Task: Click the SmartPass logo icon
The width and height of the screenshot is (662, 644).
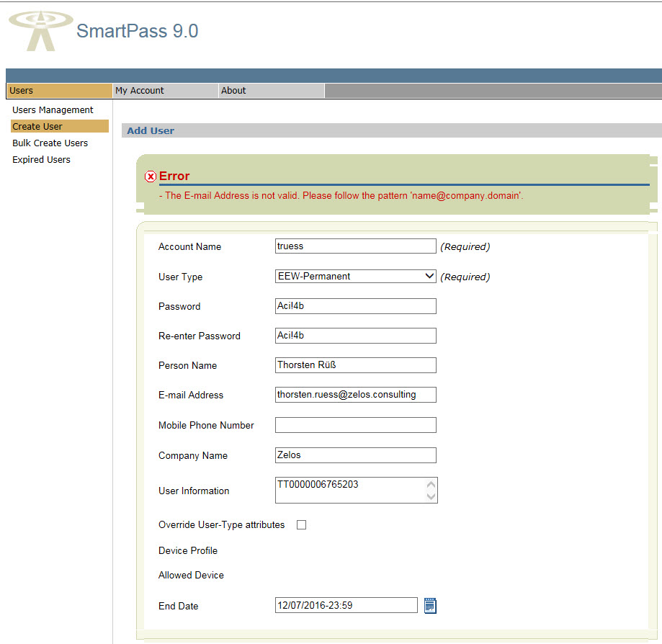Action: (41, 31)
